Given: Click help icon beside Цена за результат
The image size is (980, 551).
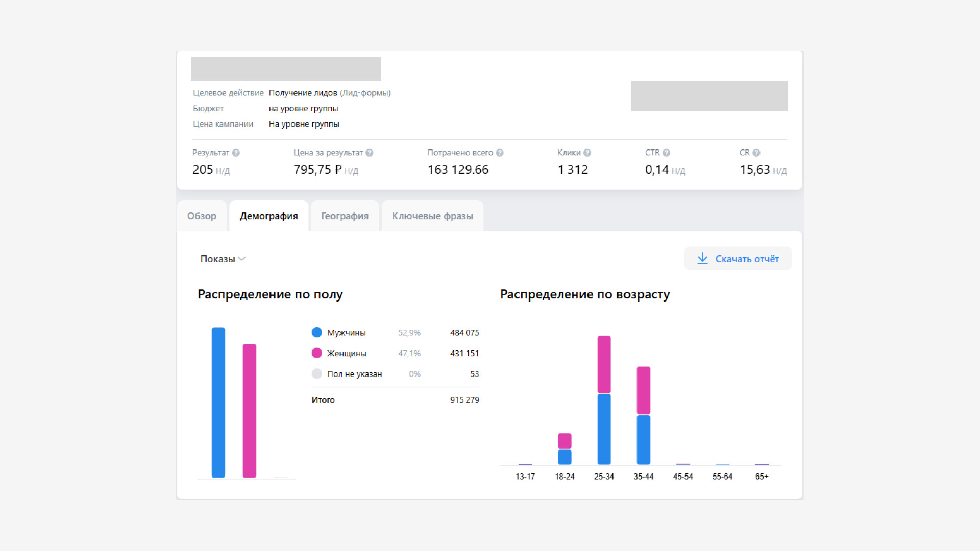Looking at the screenshot, I should 370,153.
